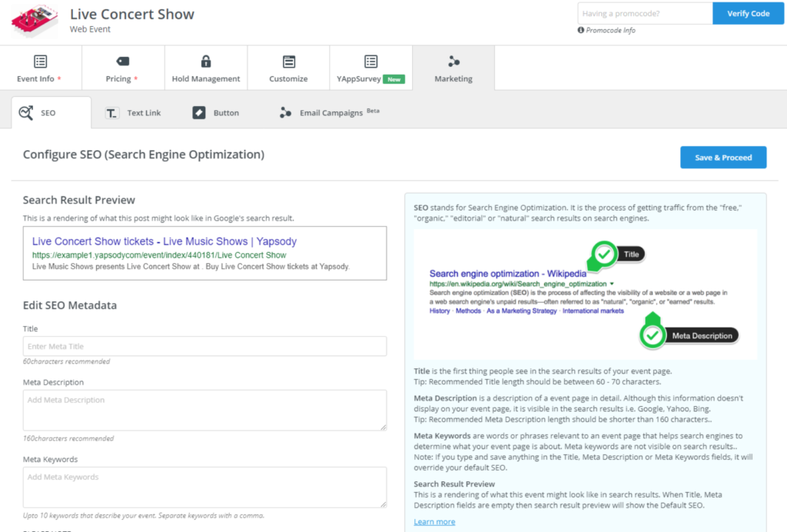Click the Verify Code button
This screenshot has width=787, height=532.
tap(749, 14)
